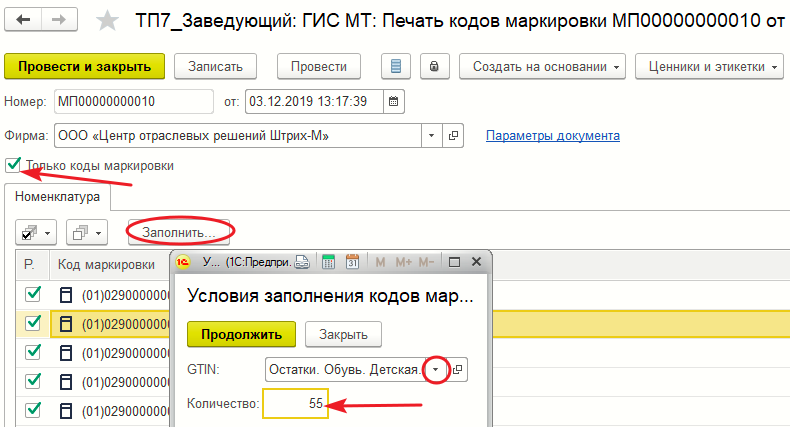The image size is (790, 427).
Task: Toggle checkbox in highlighted second row
Action: [x=33, y=323]
